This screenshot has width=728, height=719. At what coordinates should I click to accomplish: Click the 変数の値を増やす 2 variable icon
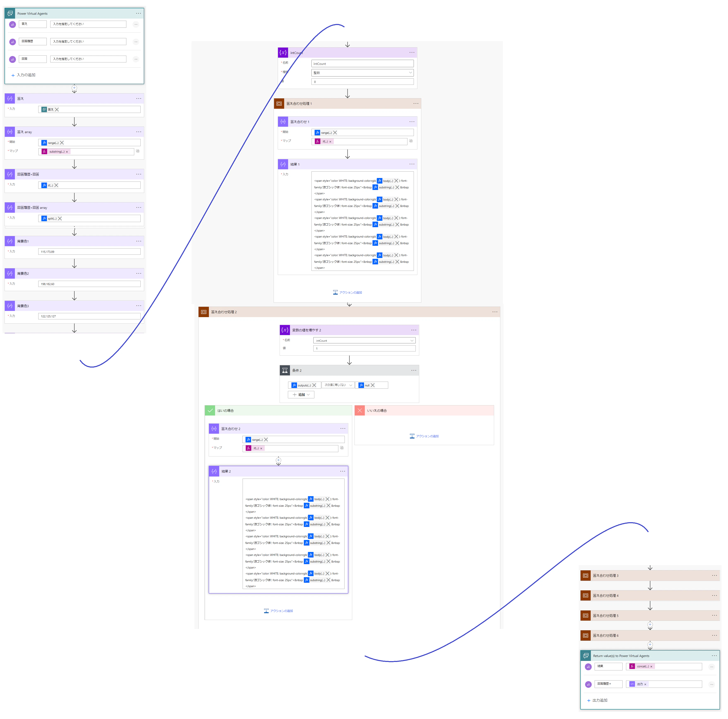[x=285, y=330]
